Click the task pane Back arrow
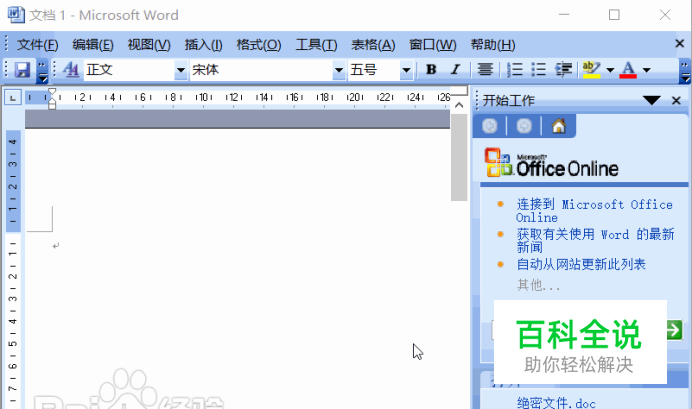Viewport: 692px width, 409px height. 489,126
